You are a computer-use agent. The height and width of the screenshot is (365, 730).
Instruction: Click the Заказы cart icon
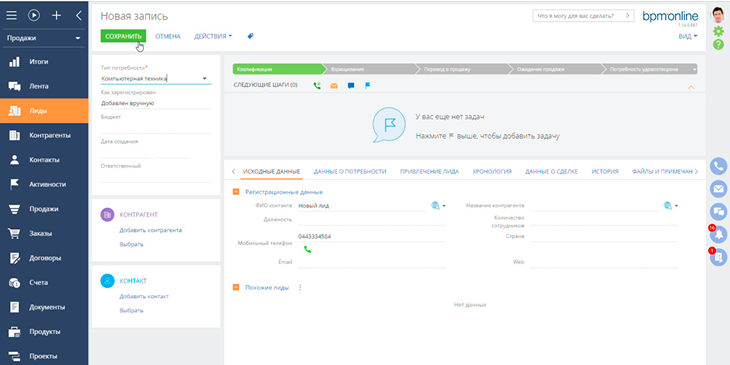click(14, 234)
